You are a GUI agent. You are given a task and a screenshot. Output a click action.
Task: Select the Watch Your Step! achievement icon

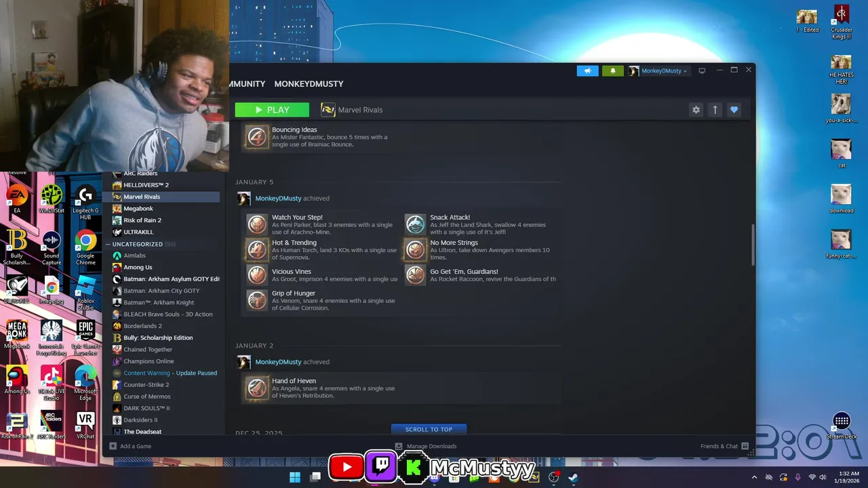coord(257,224)
